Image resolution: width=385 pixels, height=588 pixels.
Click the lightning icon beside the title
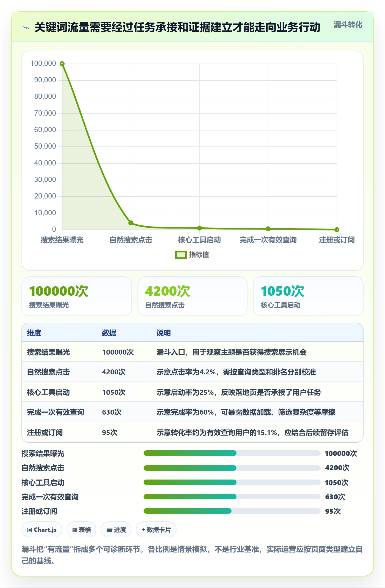26,28
